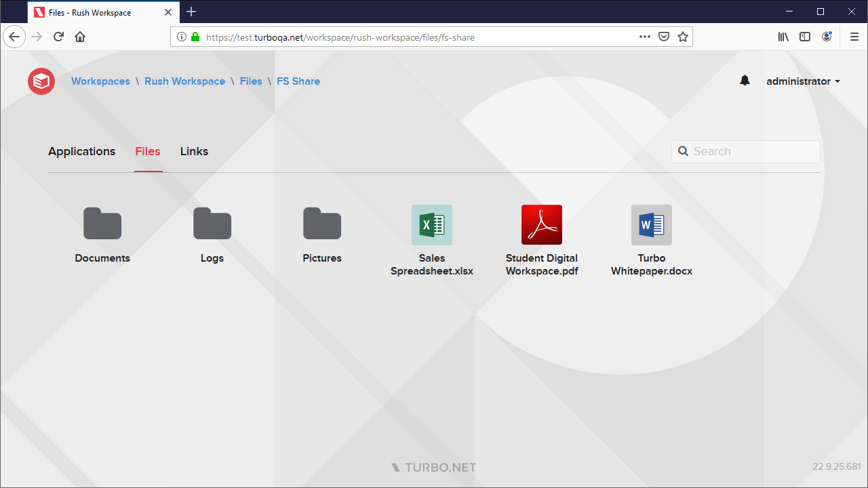Navigate to Workspaces via the breadcrumb
868x488 pixels.
click(x=100, y=81)
